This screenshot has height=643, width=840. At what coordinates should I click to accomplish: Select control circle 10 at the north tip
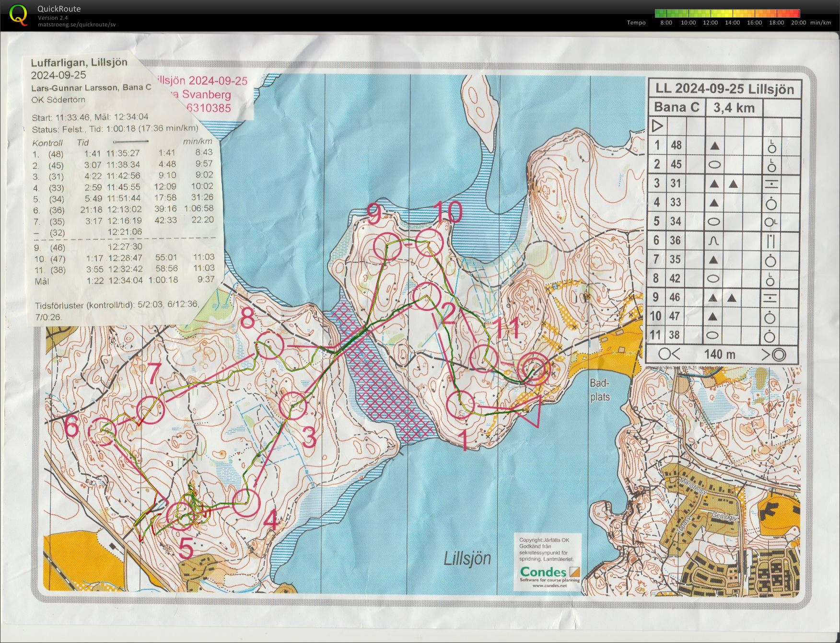(429, 243)
